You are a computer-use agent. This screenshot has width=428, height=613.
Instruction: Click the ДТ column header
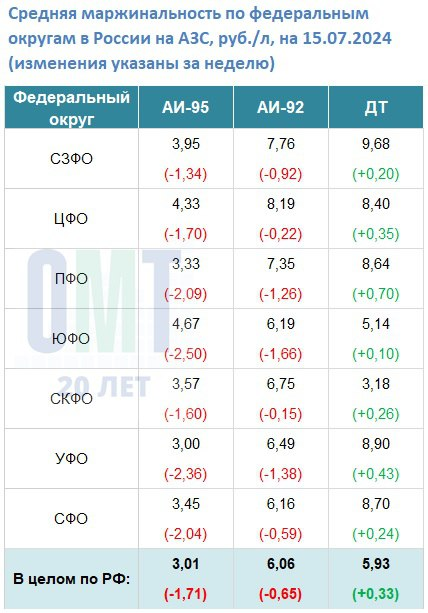[376, 108]
